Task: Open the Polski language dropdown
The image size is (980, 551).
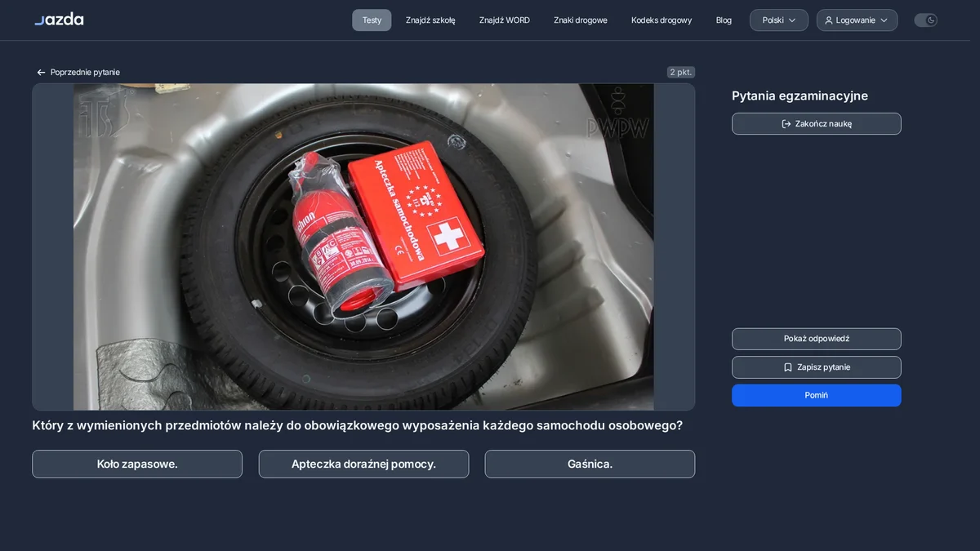Action: click(x=779, y=20)
